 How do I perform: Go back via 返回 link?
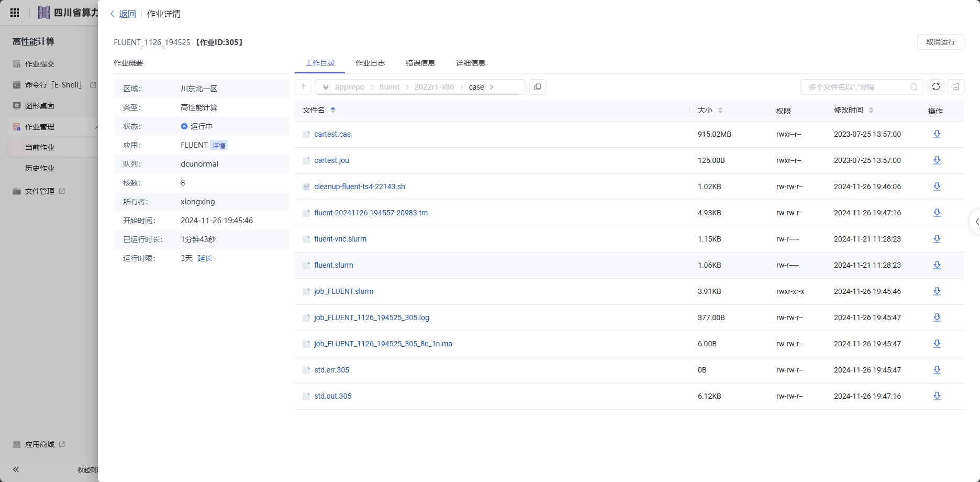pyautogui.click(x=123, y=14)
